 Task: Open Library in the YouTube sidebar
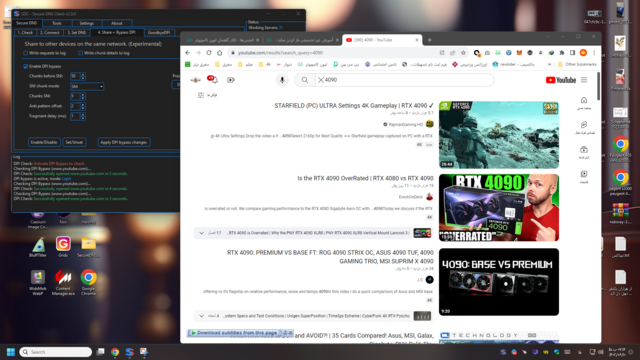click(x=584, y=177)
